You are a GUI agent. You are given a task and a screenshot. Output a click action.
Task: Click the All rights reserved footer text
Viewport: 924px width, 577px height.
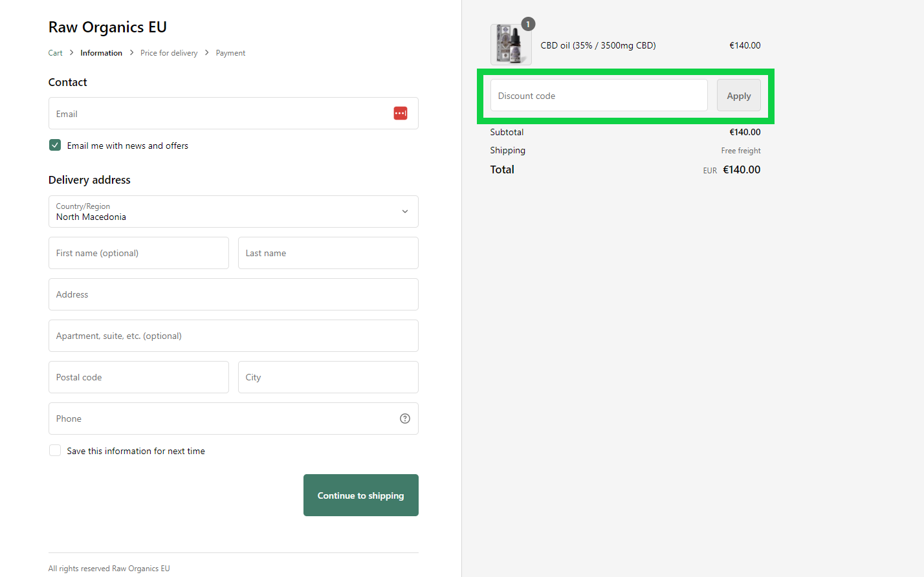coord(109,569)
